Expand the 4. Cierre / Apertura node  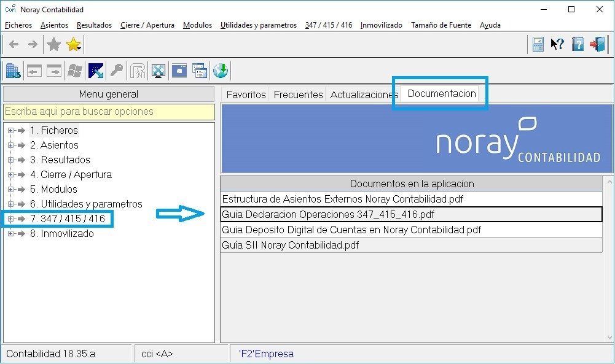point(11,175)
